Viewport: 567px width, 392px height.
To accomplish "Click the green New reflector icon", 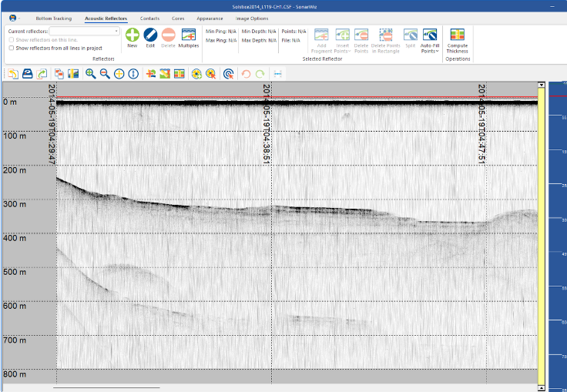I will tap(133, 35).
